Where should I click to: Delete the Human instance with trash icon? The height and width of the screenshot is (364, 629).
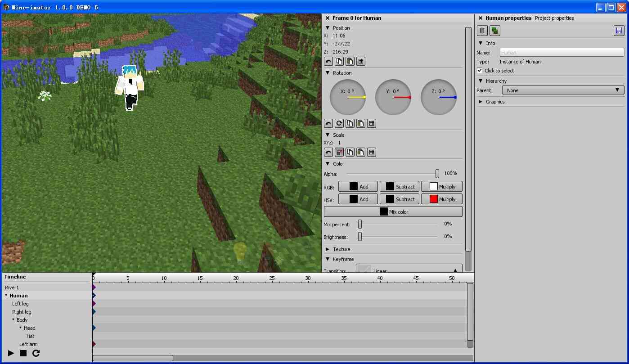coord(482,31)
